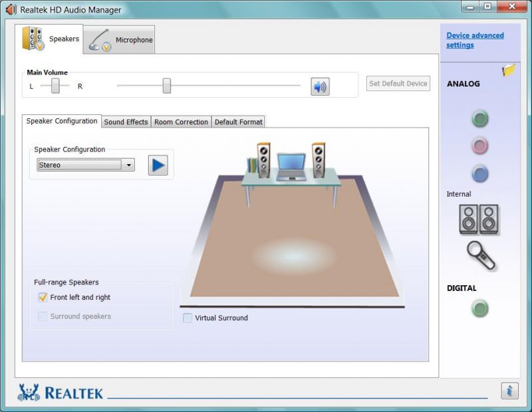Click the internal speakers device icon

pos(479,219)
